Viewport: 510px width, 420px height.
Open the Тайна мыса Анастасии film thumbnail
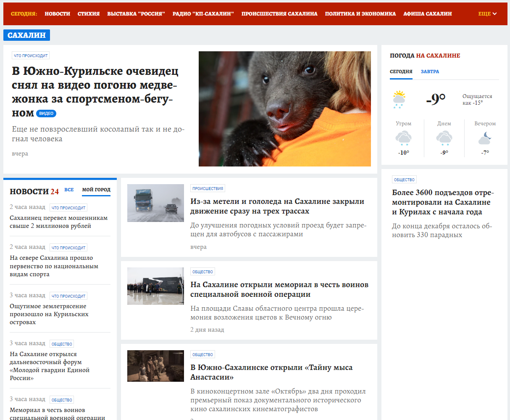[155, 366]
